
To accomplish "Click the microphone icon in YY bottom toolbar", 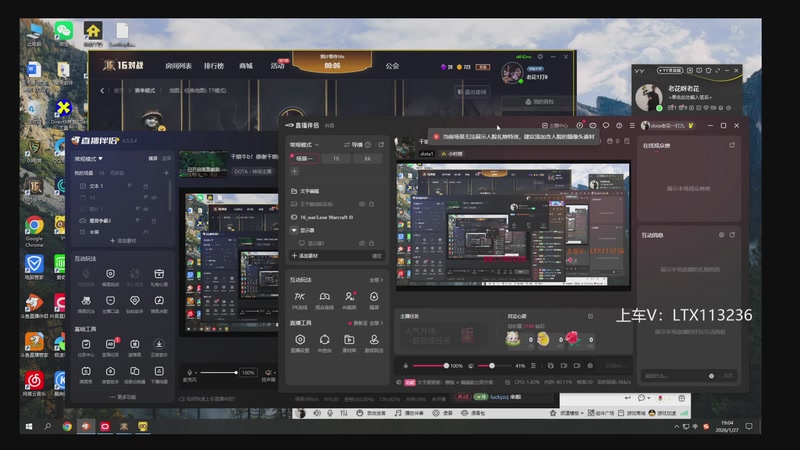I will [330, 413].
